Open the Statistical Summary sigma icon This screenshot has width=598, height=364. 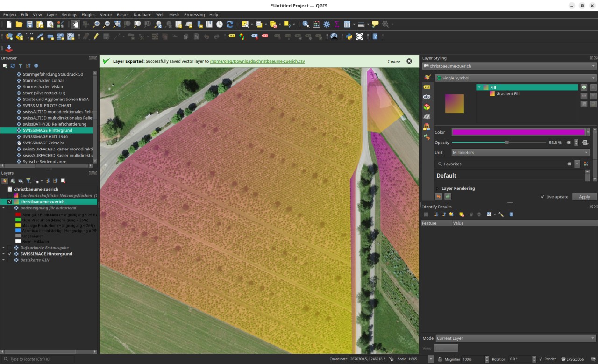[x=337, y=24]
